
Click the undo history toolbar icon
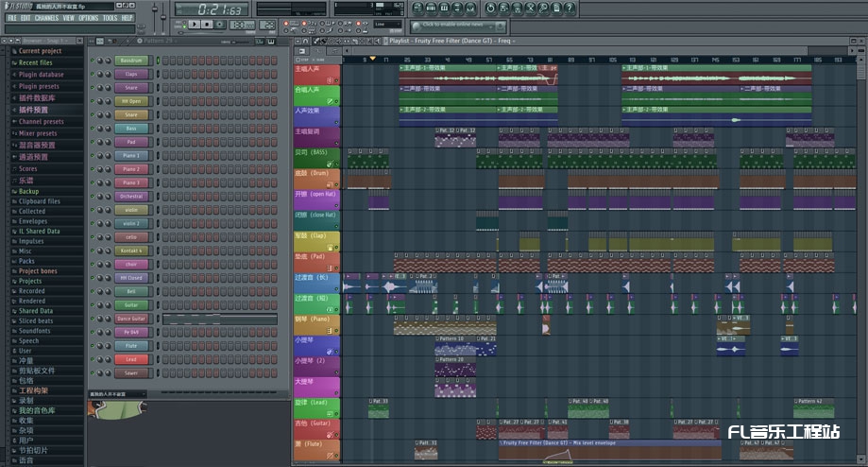pos(490,9)
